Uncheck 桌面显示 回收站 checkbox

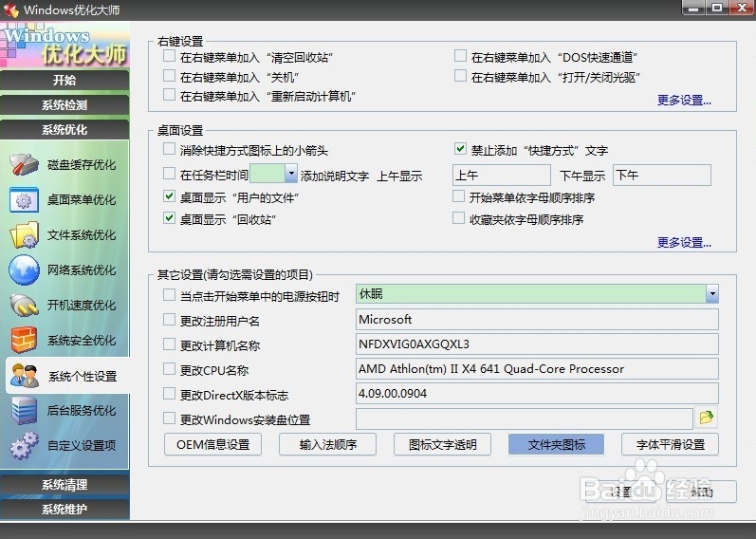tap(169, 218)
